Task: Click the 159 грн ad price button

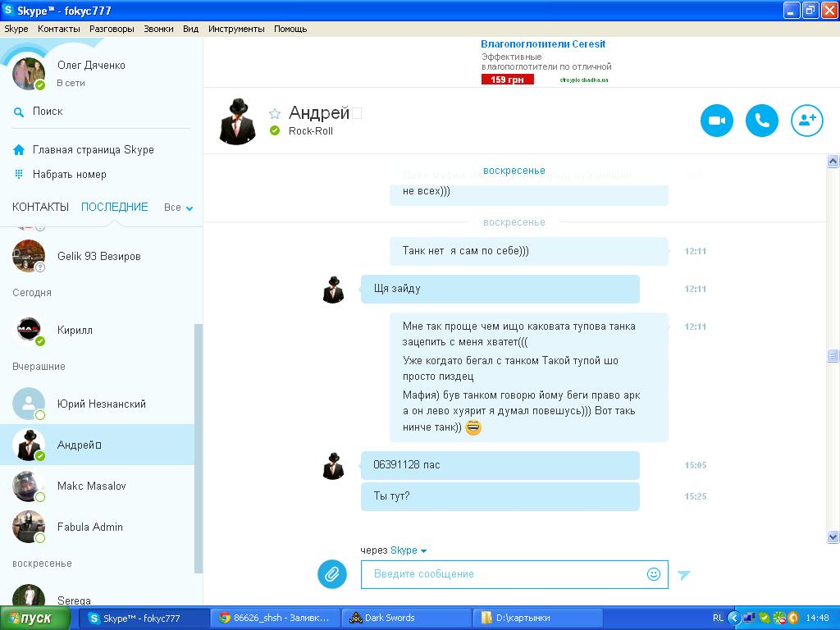Action: (507, 80)
